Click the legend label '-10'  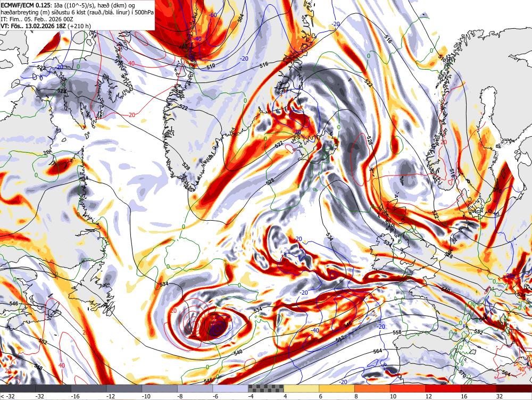coord(146,396)
